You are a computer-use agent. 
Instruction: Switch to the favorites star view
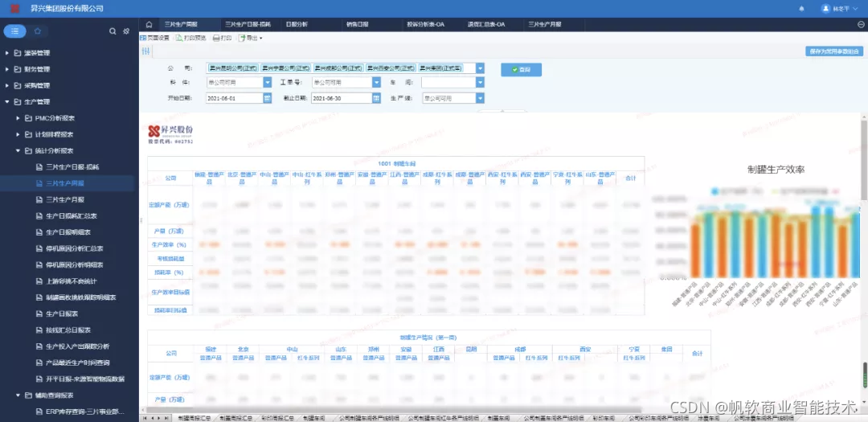37,31
